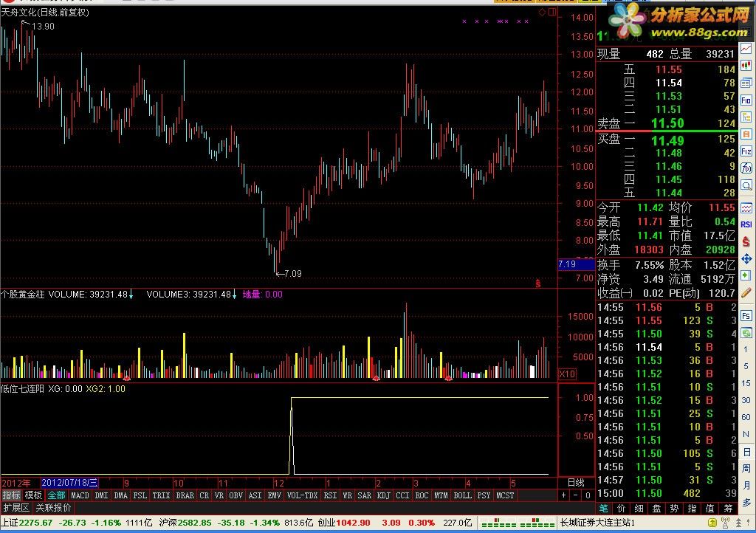Click the blue four-arrow move icon

[x=746, y=259]
